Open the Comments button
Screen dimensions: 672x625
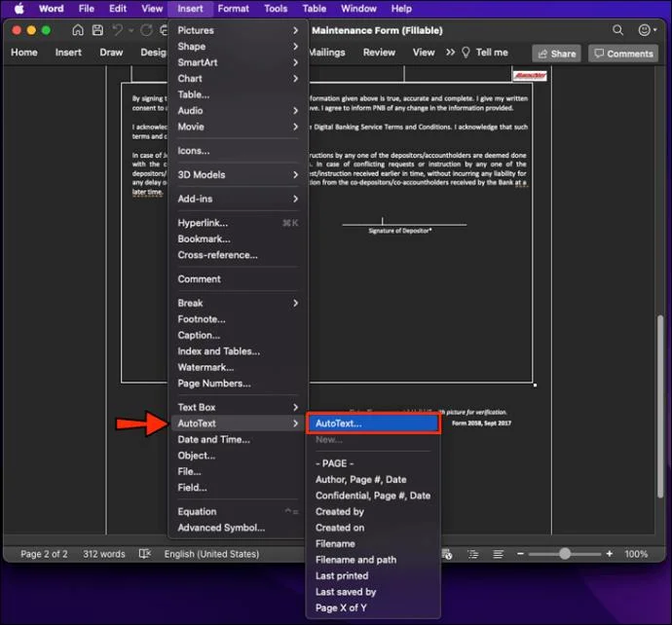coord(623,54)
